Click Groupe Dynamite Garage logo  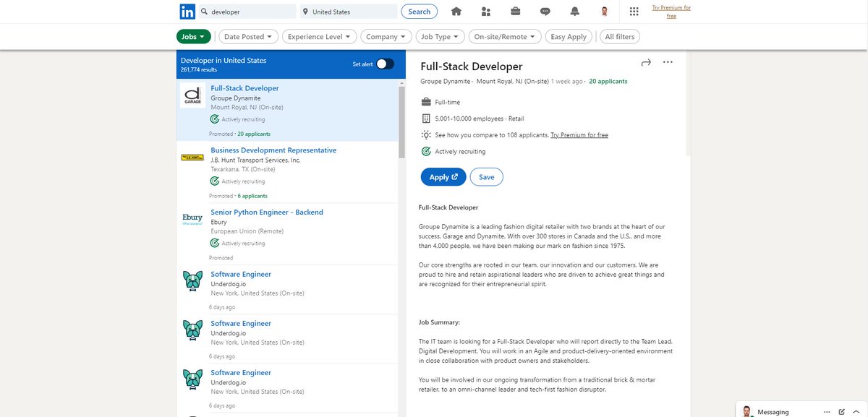[x=192, y=96]
